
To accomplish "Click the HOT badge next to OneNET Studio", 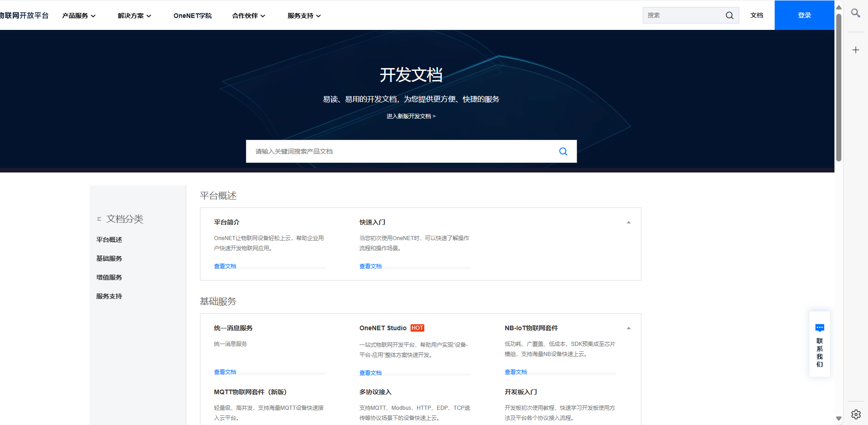I will (x=417, y=328).
